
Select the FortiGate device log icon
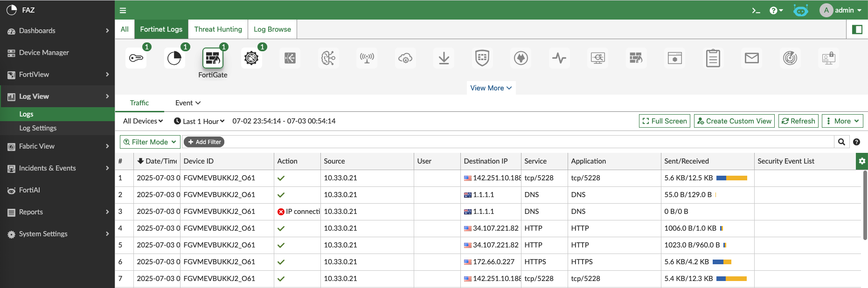[x=213, y=58]
